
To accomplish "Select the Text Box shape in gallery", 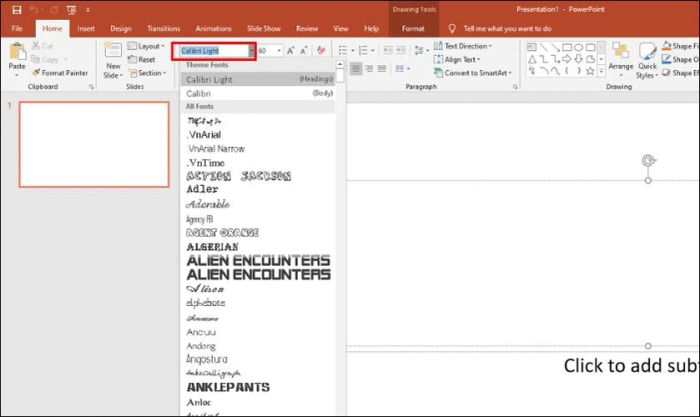I will point(531,47).
